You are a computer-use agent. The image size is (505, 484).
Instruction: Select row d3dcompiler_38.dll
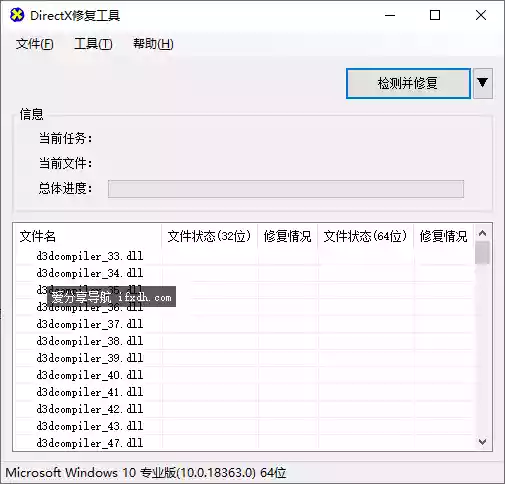[x=244, y=341]
